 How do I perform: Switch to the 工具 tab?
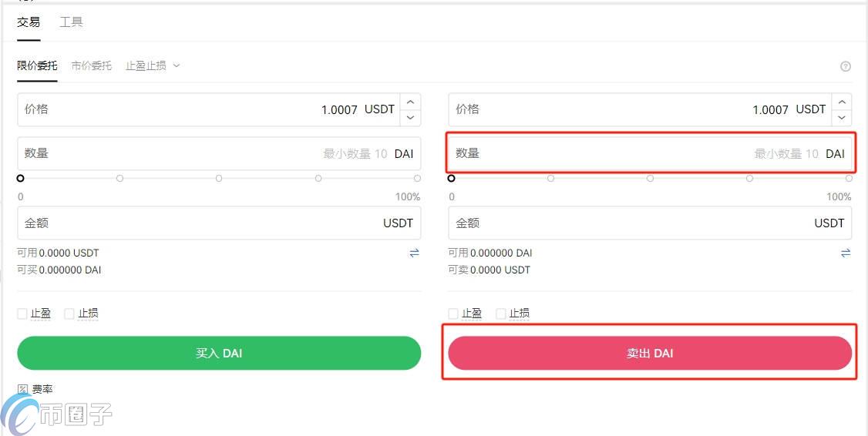[x=72, y=22]
